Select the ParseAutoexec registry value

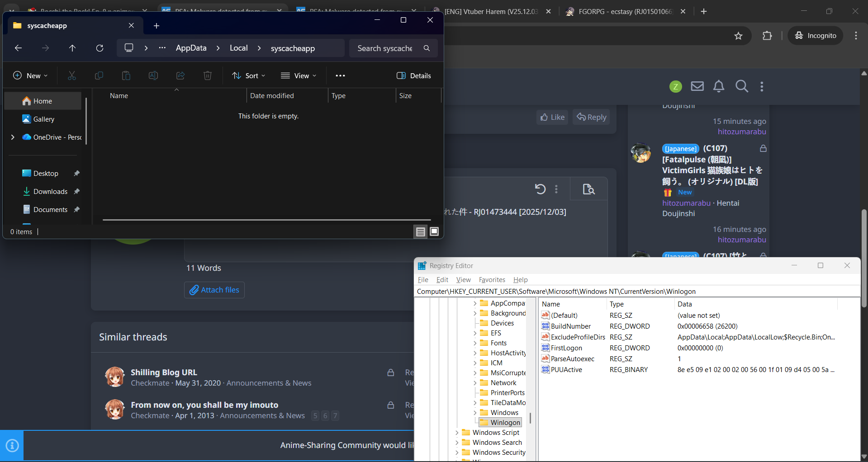click(573, 358)
